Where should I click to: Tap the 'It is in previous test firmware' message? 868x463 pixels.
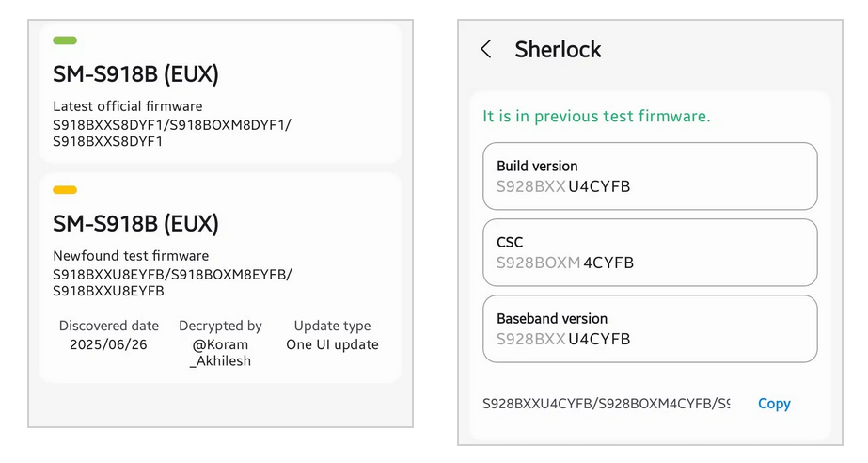point(596,116)
